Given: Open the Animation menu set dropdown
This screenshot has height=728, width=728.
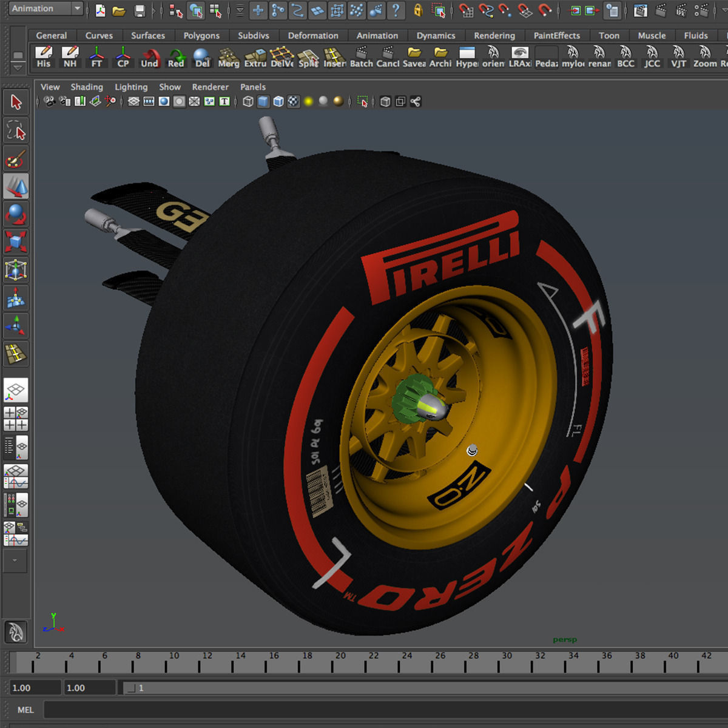Looking at the screenshot, I should click(45, 8).
